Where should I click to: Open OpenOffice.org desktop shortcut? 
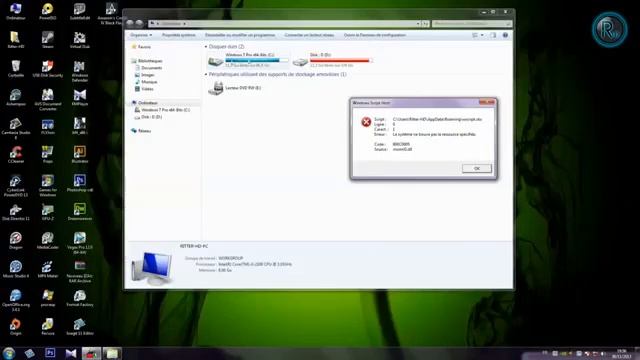(16, 300)
